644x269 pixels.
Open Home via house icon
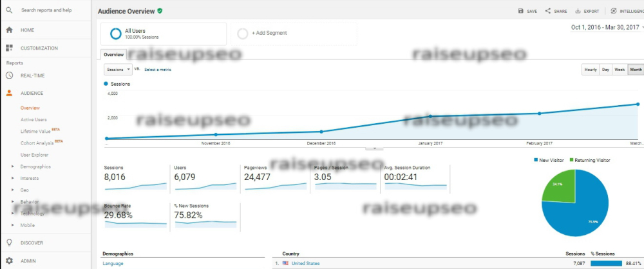(x=9, y=30)
